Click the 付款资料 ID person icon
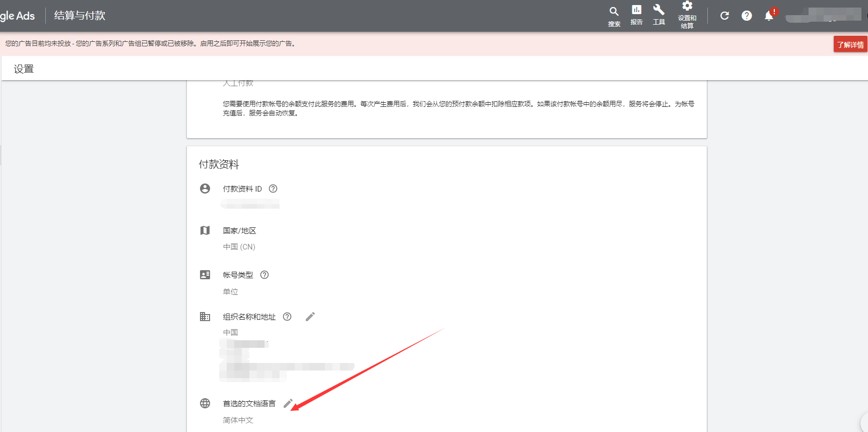868x432 pixels. pyautogui.click(x=205, y=189)
